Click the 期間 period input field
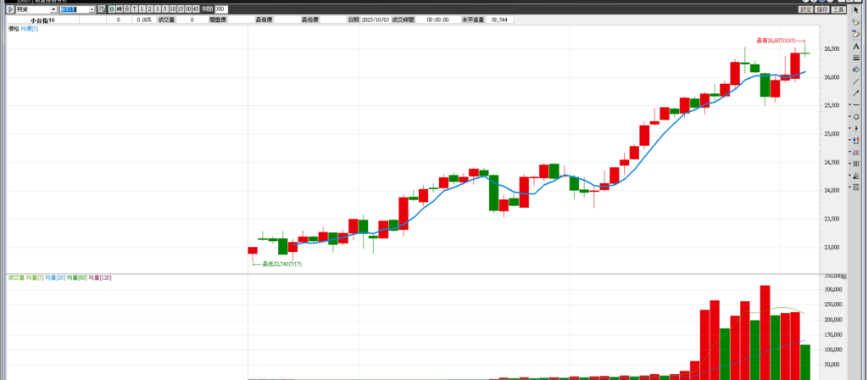This screenshot has height=380, width=868. tap(220, 9)
